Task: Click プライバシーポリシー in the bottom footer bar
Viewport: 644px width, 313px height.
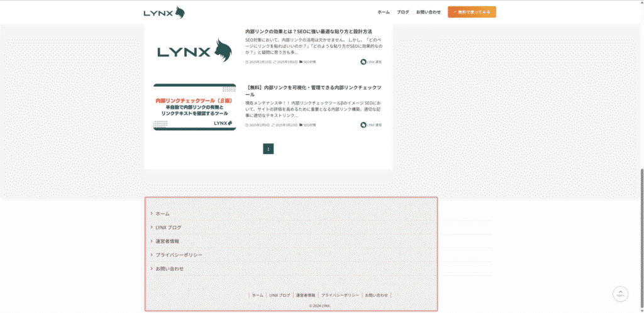Action: click(340, 295)
